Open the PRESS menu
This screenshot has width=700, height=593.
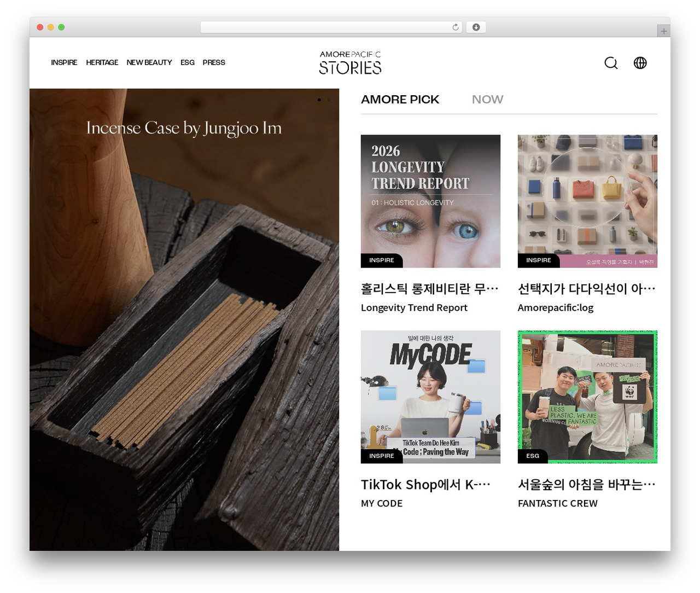(x=214, y=62)
